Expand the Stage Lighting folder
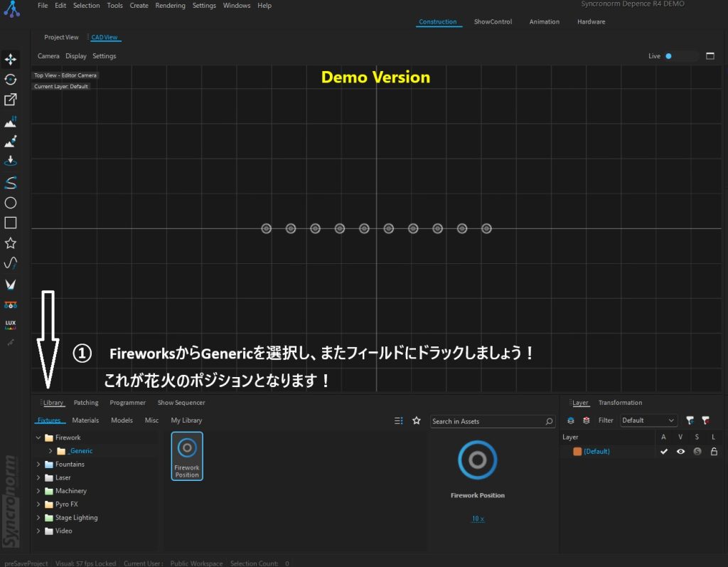 pos(38,518)
